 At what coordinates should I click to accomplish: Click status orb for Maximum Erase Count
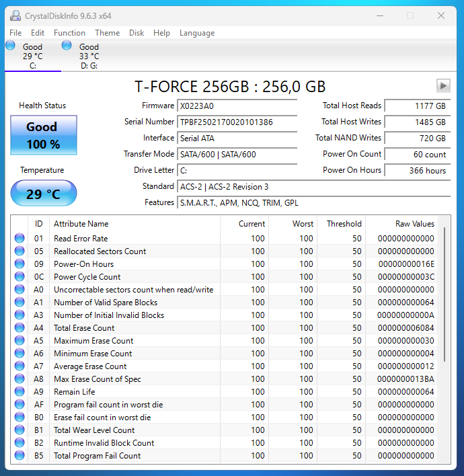coord(20,340)
